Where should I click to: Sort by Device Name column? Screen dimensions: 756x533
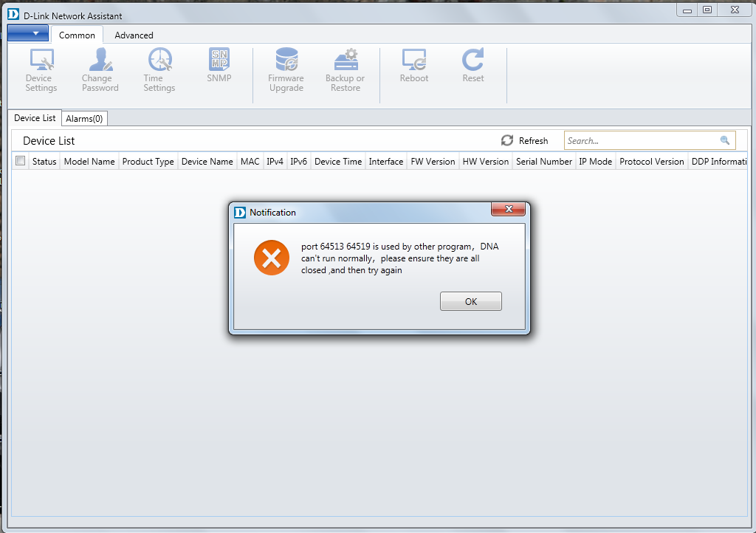[x=207, y=162]
